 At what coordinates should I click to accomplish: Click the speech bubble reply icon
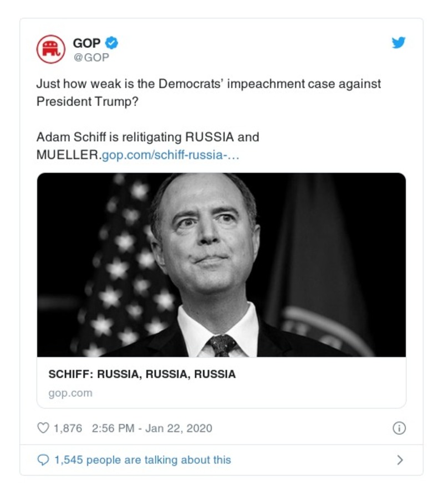[43, 460]
